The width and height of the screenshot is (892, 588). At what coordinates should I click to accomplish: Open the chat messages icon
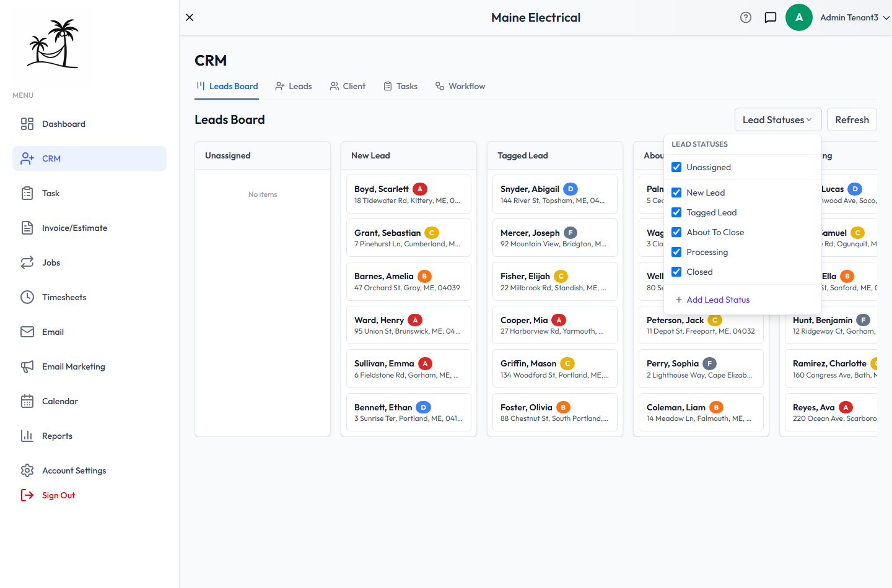click(771, 17)
